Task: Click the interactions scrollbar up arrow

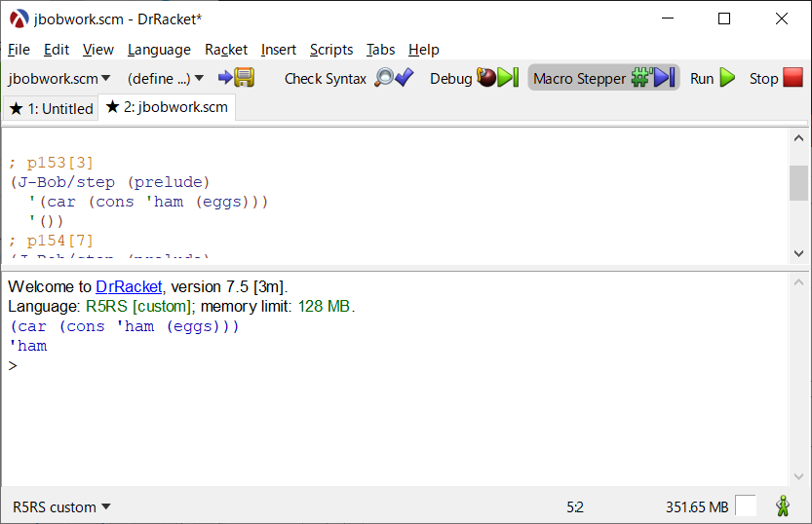Action: 798,282
